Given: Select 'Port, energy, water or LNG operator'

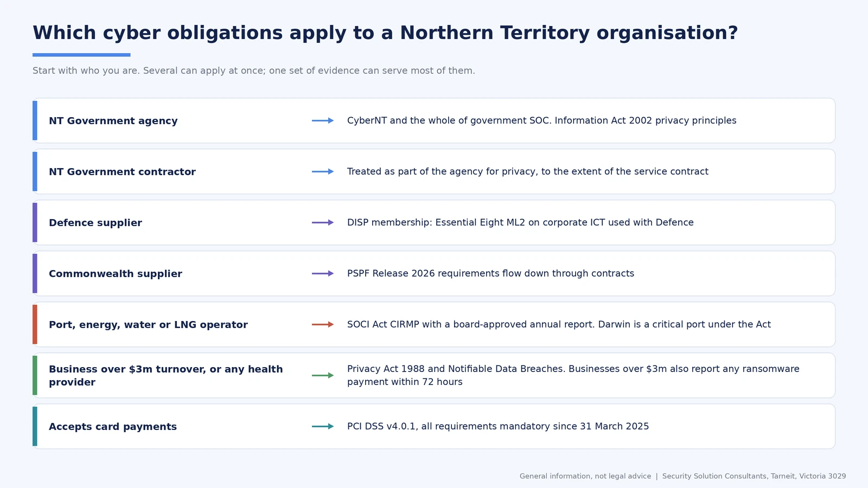Looking at the screenshot, I should coord(148,325).
